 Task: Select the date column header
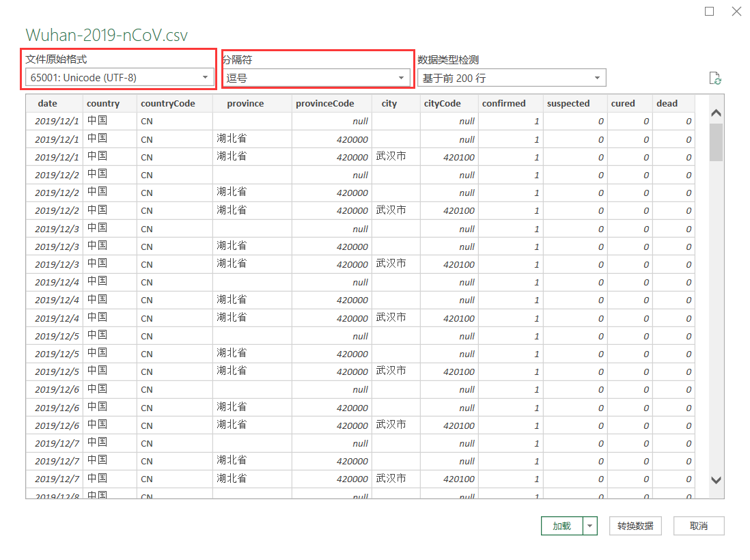click(54, 103)
